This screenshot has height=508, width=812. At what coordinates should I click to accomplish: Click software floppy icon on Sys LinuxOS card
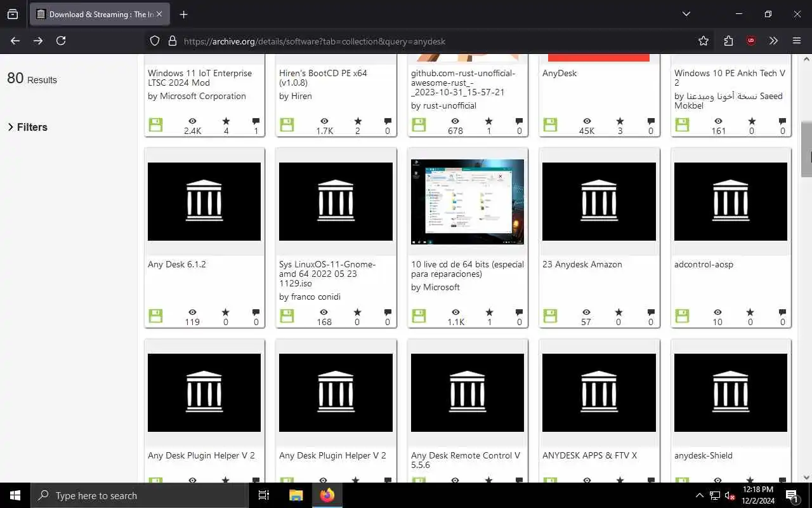tap(287, 316)
